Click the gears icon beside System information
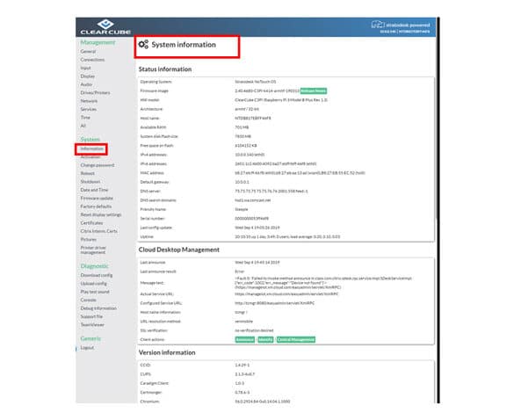This screenshot has height=420, width=514. point(143,44)
